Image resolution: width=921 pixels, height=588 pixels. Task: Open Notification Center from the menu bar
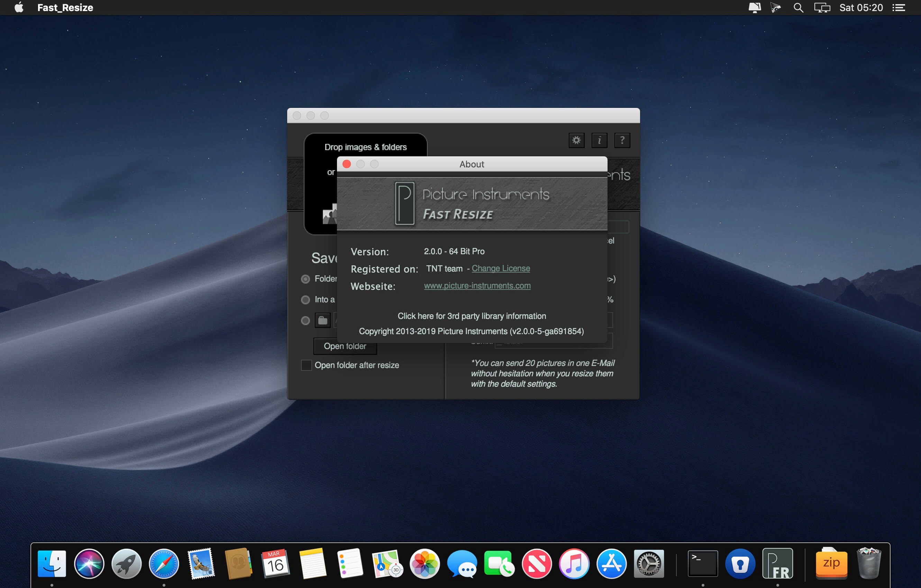tap(899, 8)
